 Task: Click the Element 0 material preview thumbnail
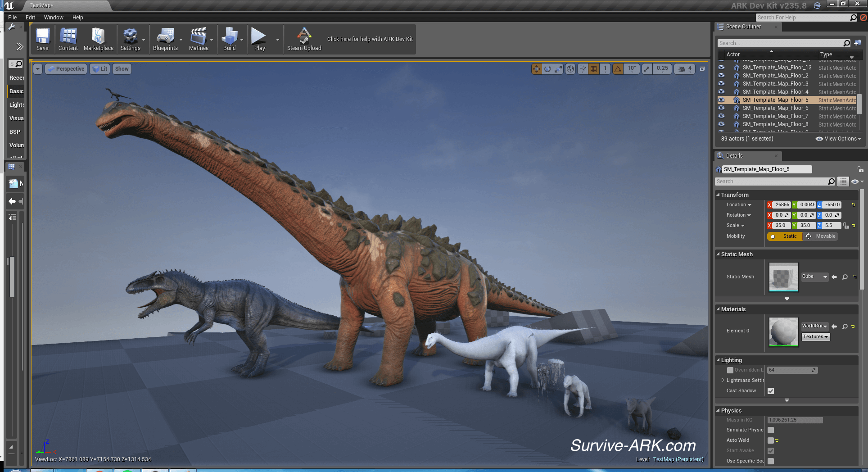point(783,332)
